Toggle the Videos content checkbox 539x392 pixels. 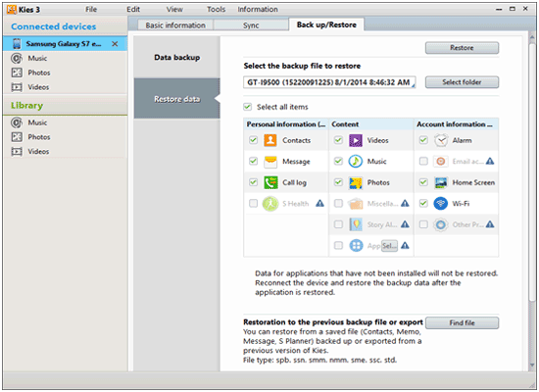click(x=339, y=140)
